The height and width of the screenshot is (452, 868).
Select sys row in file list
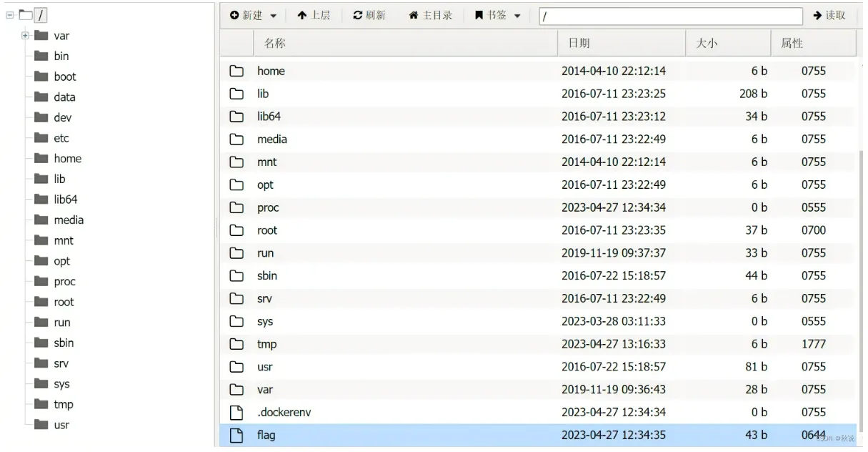tap(537, 322)
